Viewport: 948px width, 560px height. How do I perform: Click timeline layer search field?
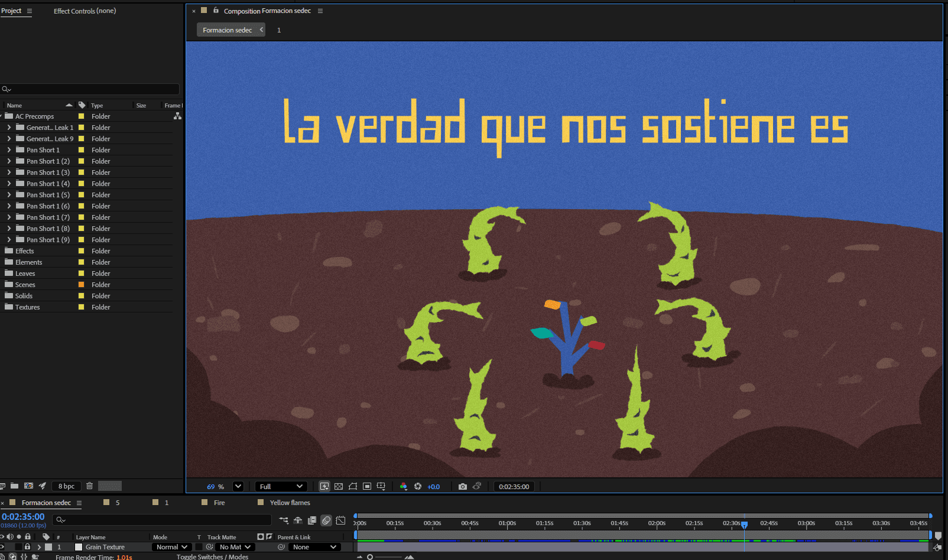(x=162, y=520)
